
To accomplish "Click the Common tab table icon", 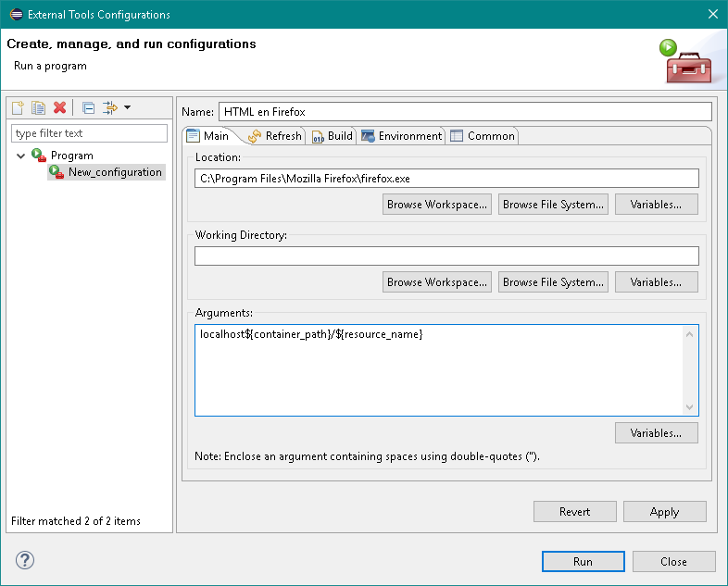I will [457, 136].
